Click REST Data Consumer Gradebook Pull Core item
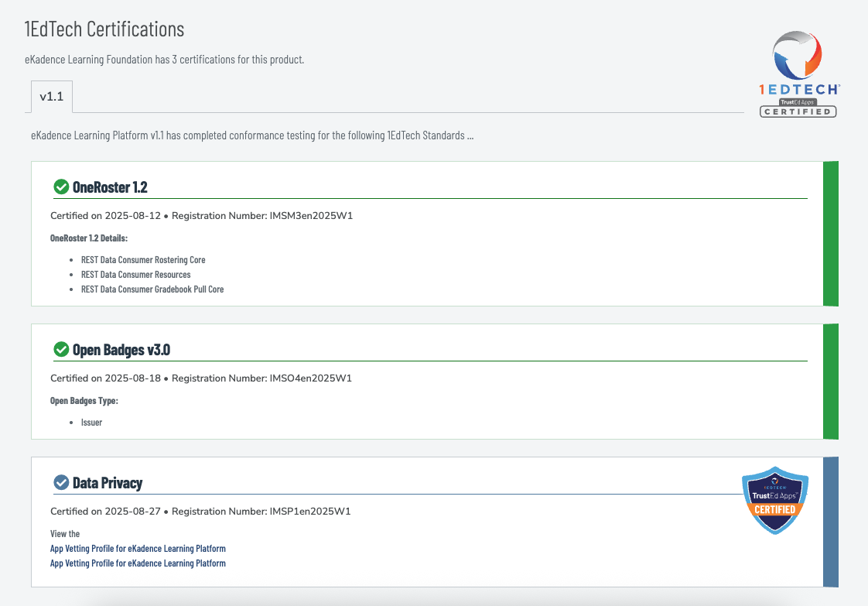Viewport: 868px width, 606px height. pyautogui.click(x=152, y=289)
